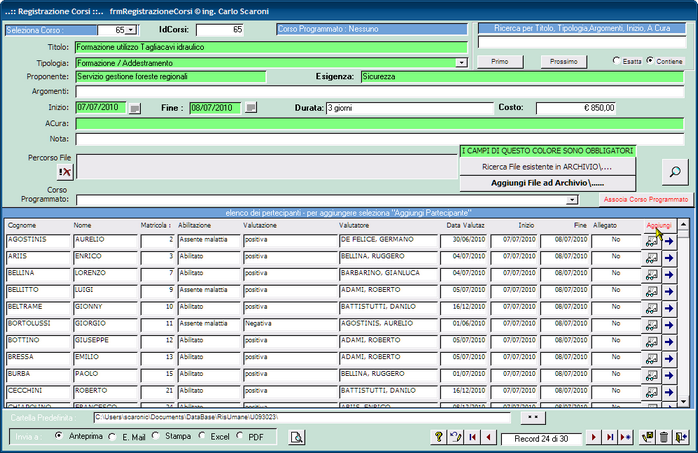Screen dimensions: 698x453
Task: Select the E. Mail output option
Action: pyautogui.click(x=113, y=436)
